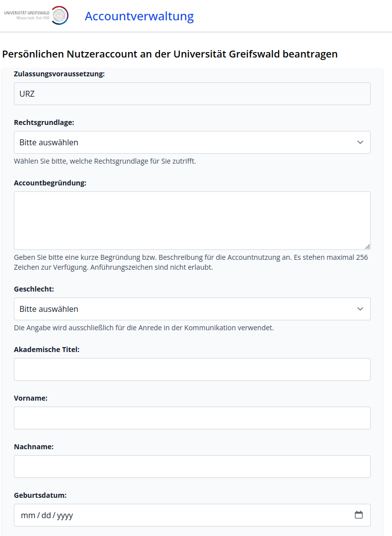Click the Accountbegründung field label
The width and height of the screenshot is (392, 536).
[x=50, y=183]
